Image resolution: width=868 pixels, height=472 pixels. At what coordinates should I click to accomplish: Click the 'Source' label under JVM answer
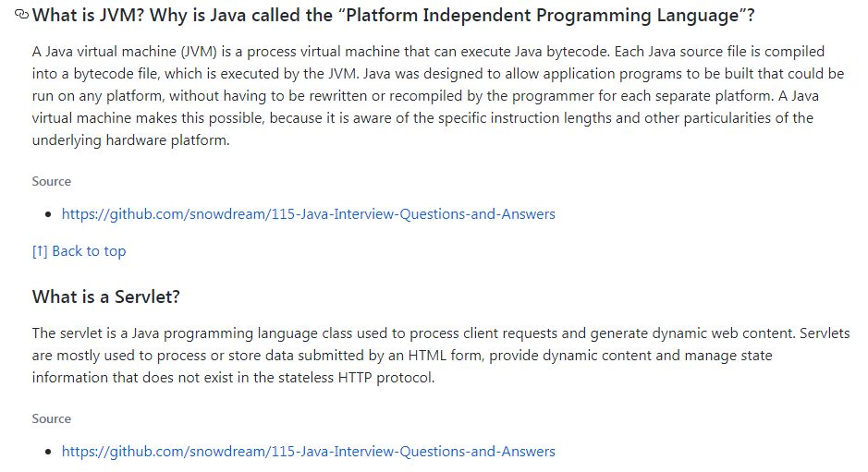[x=52, y=181]
